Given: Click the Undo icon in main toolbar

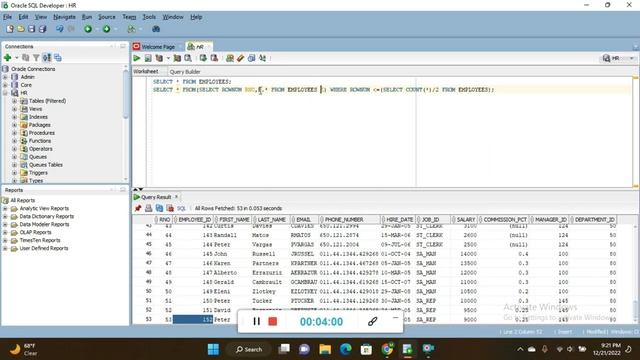Looking at the screenshot, I should click(x=60, y=29).
